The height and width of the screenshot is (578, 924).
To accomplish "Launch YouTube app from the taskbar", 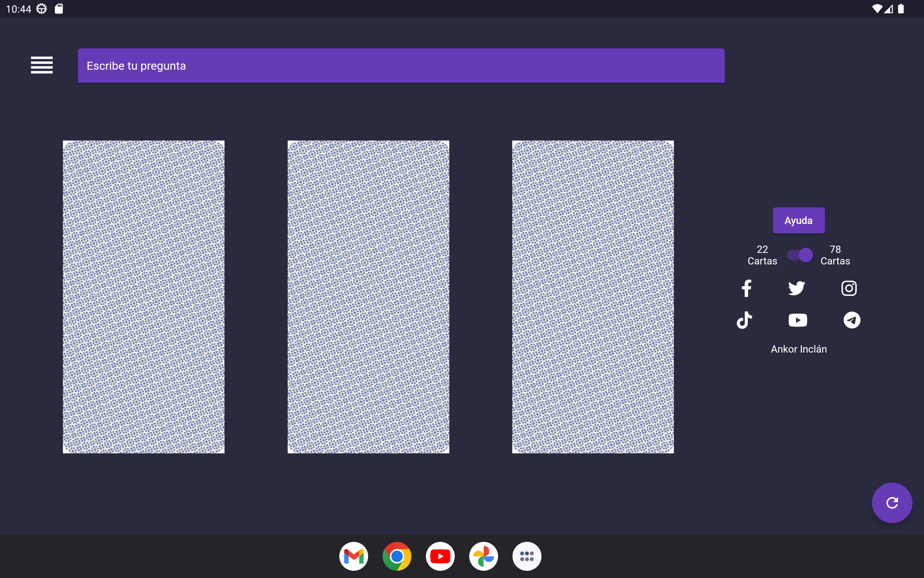I will tap(440, 556).
